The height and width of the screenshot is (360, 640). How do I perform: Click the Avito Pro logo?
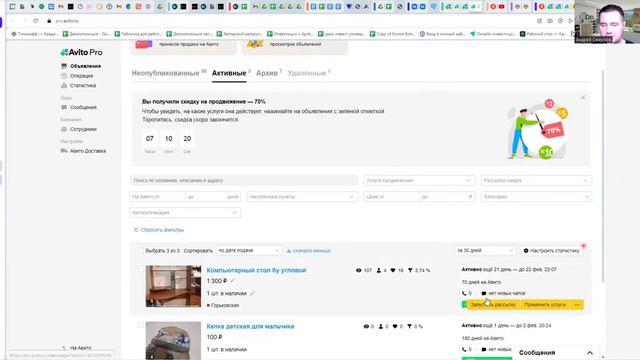pyautogui.click(x=82, y=52)
